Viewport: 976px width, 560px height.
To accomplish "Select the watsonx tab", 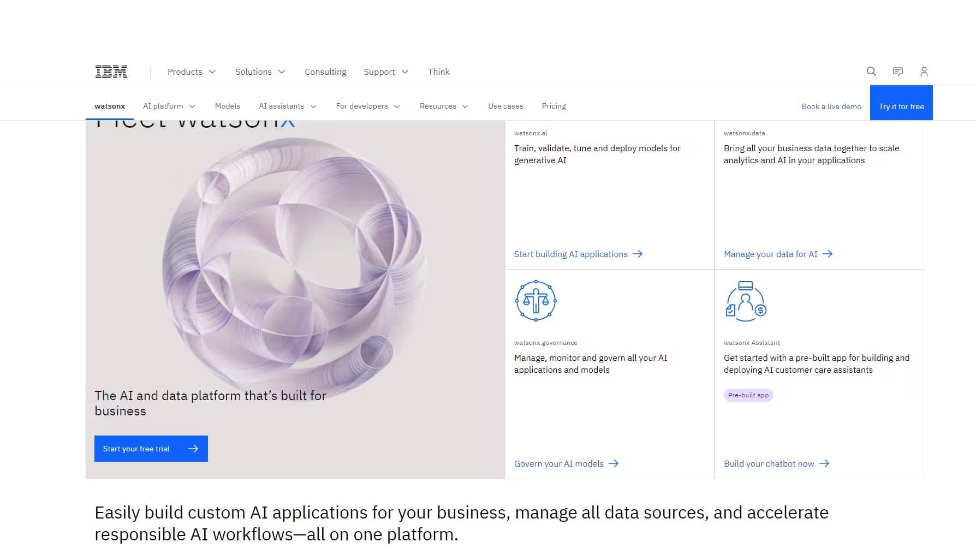I will click(110, 106).
